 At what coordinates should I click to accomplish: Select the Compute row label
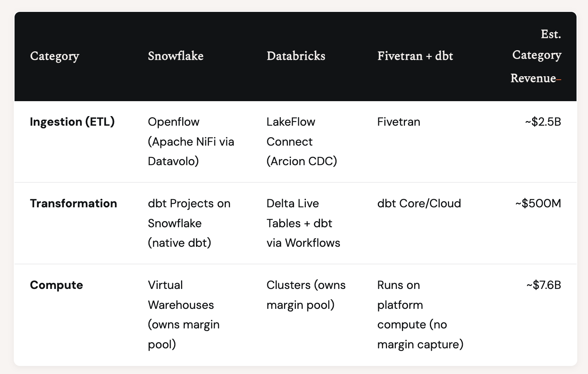tap(56, 285)
